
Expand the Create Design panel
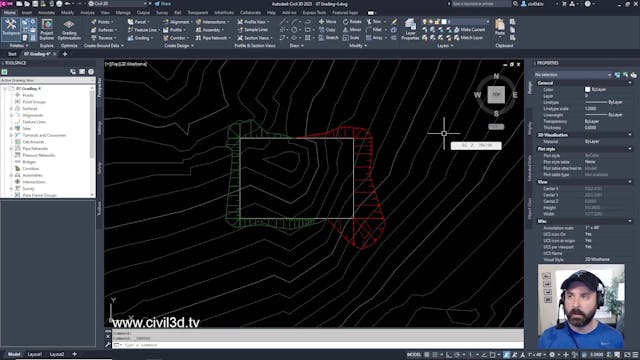[x=179, y=46]
